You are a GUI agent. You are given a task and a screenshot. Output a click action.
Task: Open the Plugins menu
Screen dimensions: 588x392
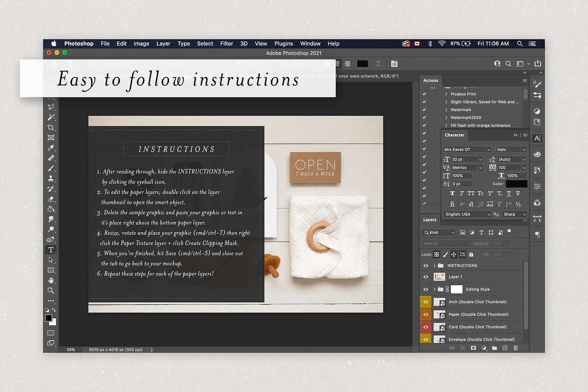click(x=284, y=44)
